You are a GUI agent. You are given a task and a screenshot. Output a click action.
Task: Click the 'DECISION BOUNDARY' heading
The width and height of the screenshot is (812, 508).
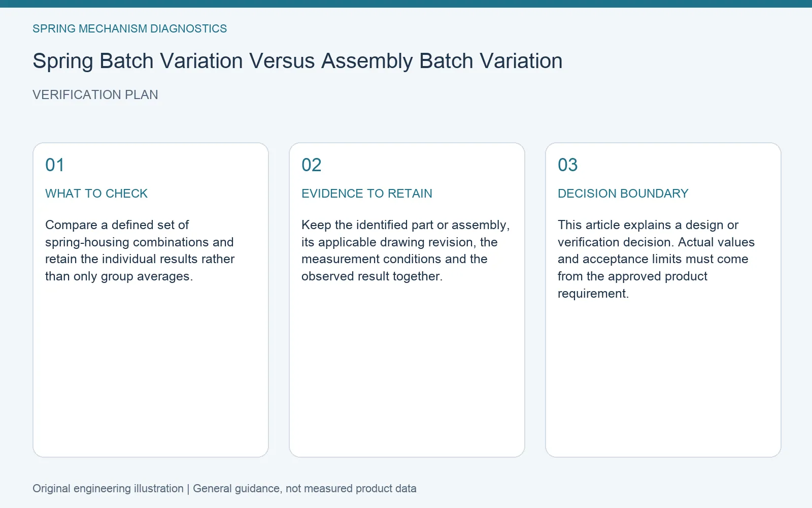pos(623,194)
